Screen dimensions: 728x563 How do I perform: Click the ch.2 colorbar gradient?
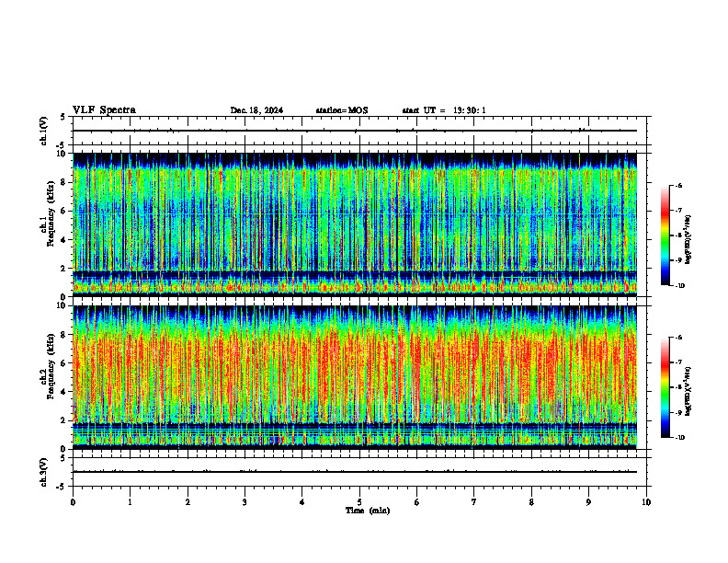[x=665, y=387]
